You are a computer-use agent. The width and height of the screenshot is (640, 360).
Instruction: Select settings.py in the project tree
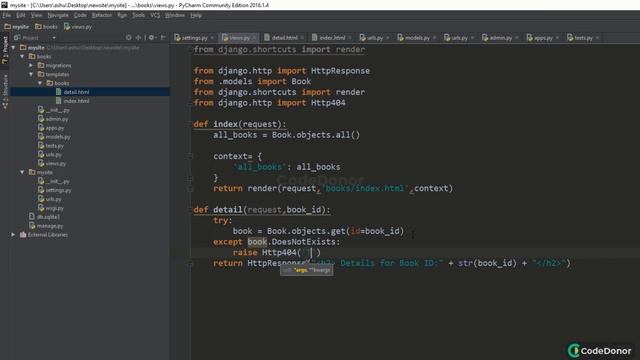click(58, 190)
